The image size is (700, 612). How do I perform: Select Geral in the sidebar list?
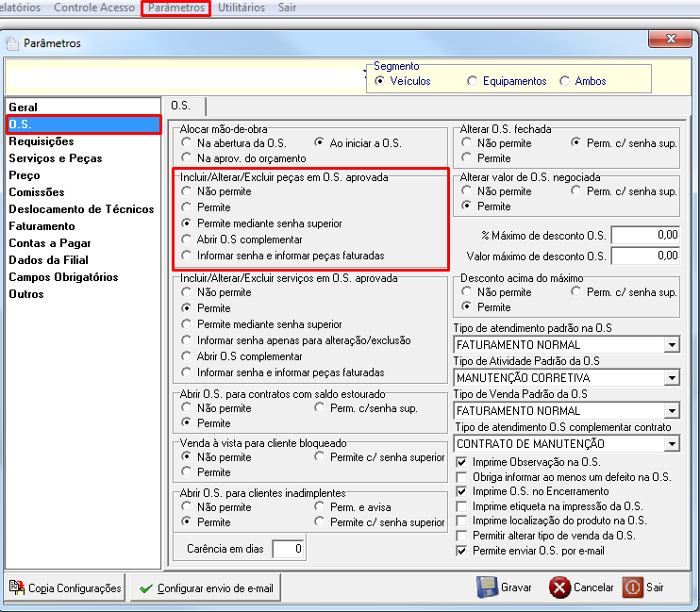point(24,108)
